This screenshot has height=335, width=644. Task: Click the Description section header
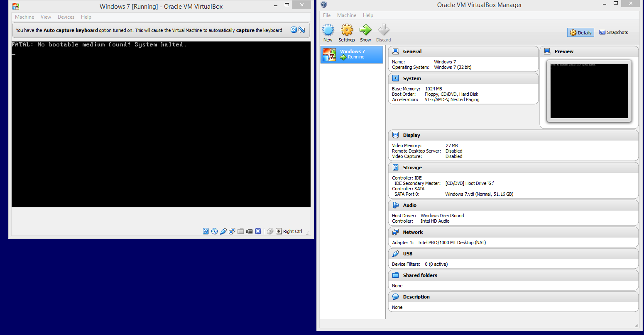tap(513, 297)
